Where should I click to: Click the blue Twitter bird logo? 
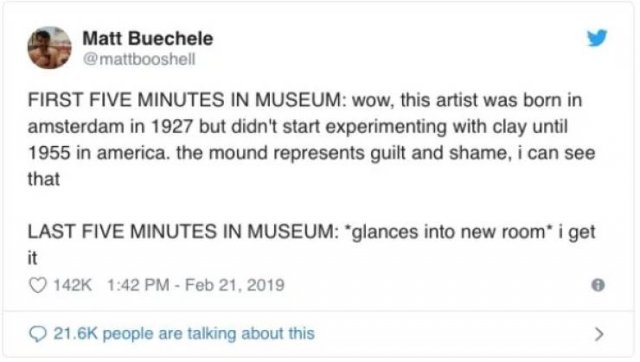click(597, 38)
